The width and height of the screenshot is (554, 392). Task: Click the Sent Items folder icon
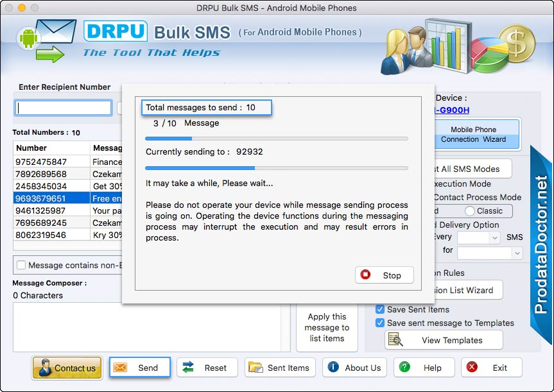pyautogui.click(x=255, y=367)
